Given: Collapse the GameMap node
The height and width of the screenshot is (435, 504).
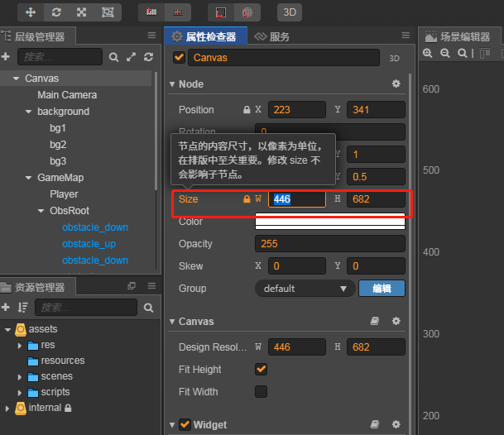Looking at the screenshot, I should [28, 178].
